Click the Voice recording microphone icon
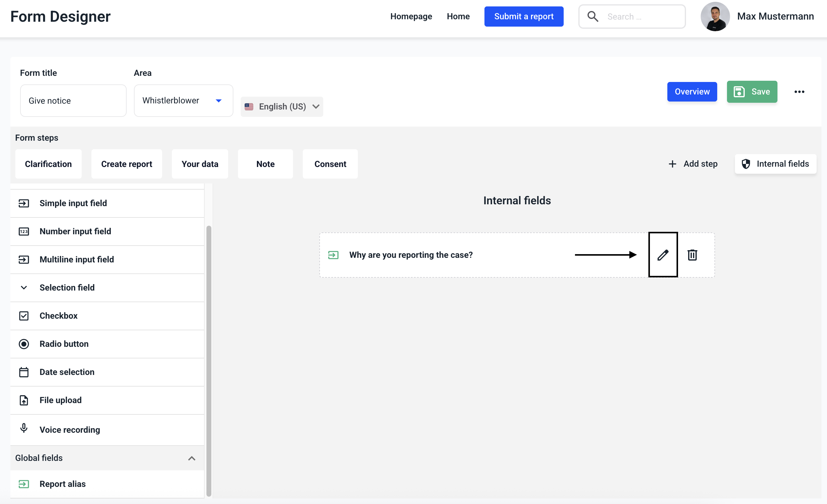The height and width of the screenshot is (504, 827). tap(24, 428)
